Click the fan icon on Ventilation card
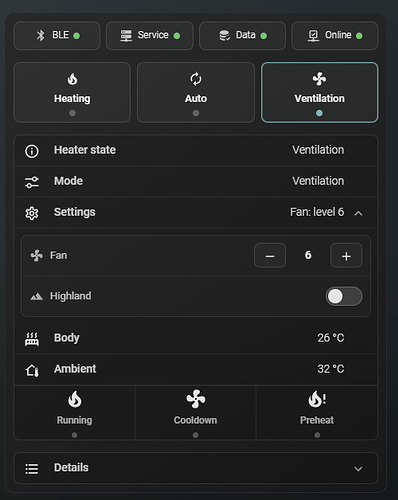This screenshot has height=500, width=398. click(319, 79)
